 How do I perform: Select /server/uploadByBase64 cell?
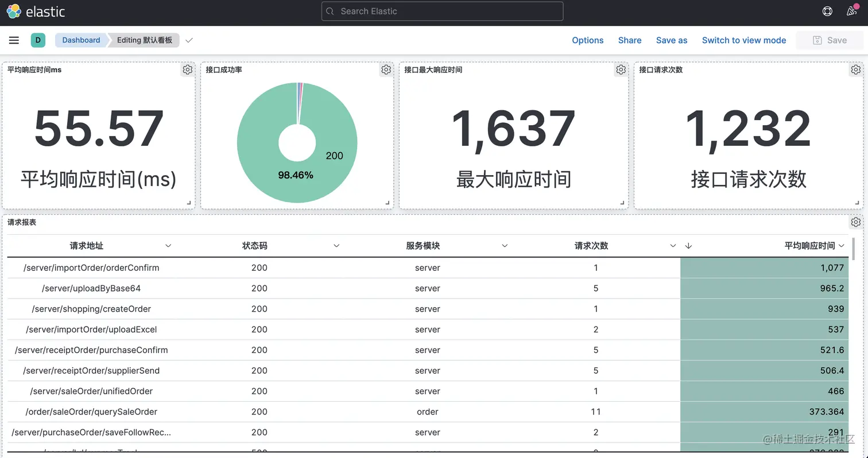[91, 288]
